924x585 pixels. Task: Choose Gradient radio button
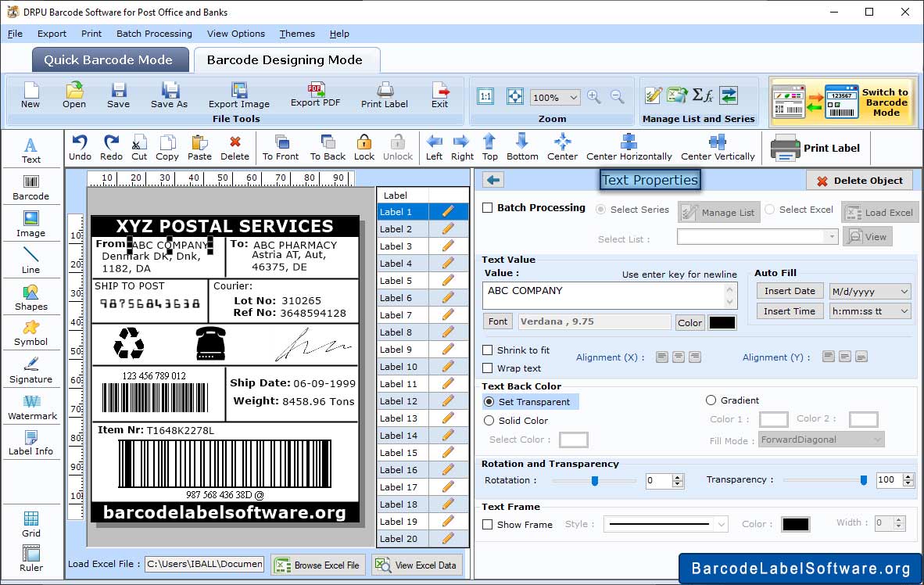pos(711,400)
